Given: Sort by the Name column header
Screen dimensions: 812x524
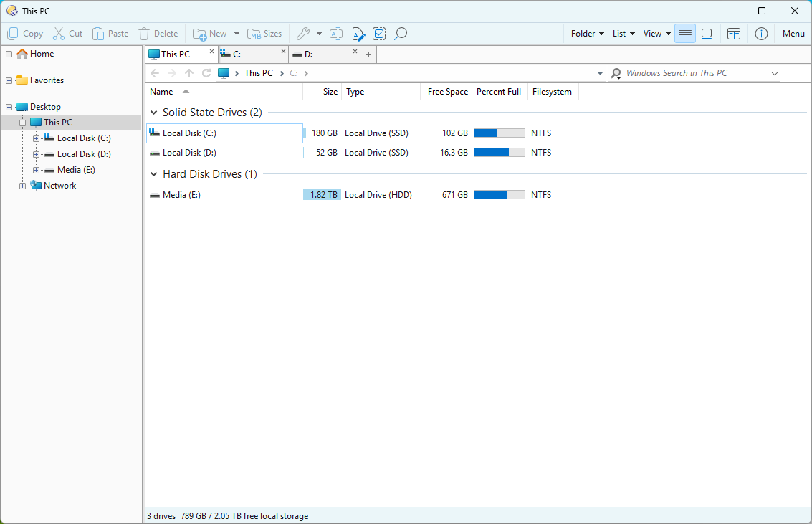Looking at the screenshot, I should 224,92.
